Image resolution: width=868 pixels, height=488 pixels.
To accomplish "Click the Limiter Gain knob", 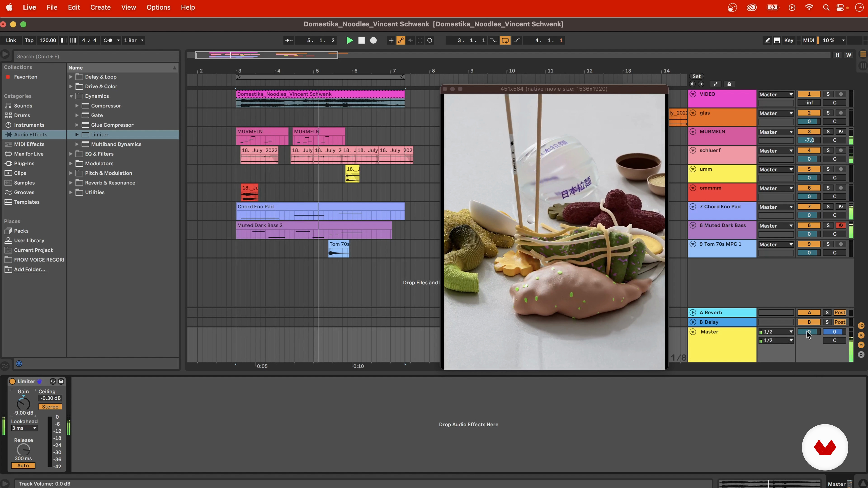I will click(23, 404).
